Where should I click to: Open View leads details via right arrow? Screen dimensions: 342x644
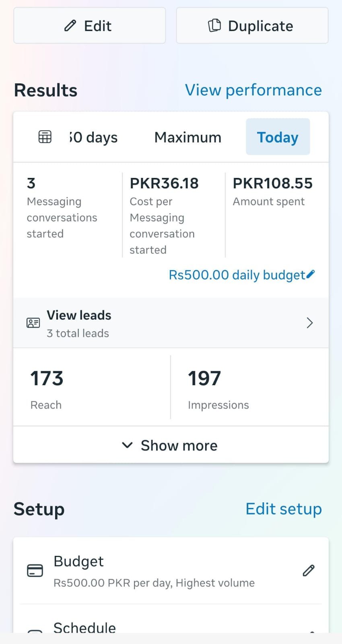[x=309, y=322]
